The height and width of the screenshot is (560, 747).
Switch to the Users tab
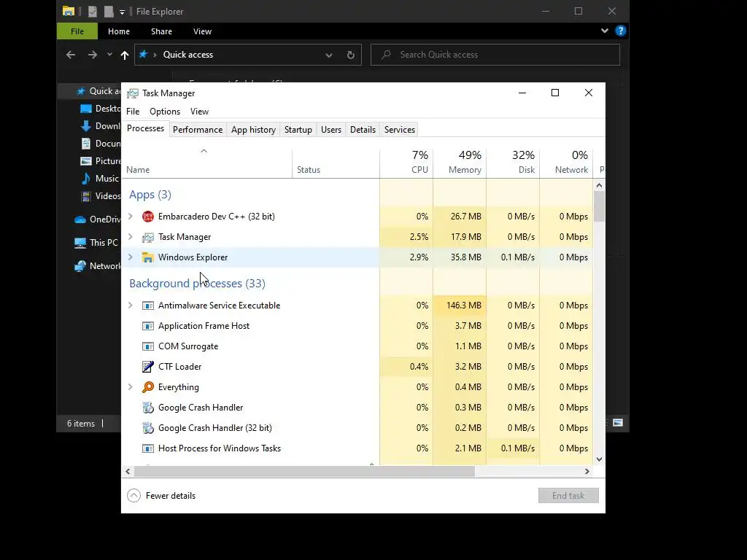pos(331,130)
